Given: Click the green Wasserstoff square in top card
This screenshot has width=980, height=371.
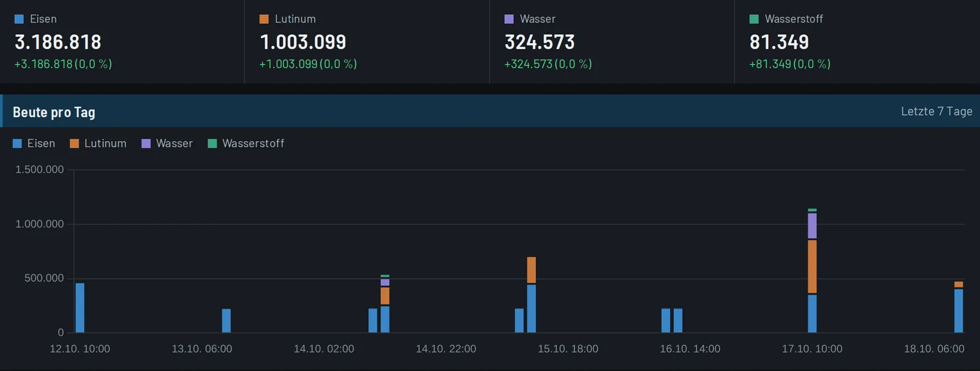Looking at the screenshot, I should 754,19.
